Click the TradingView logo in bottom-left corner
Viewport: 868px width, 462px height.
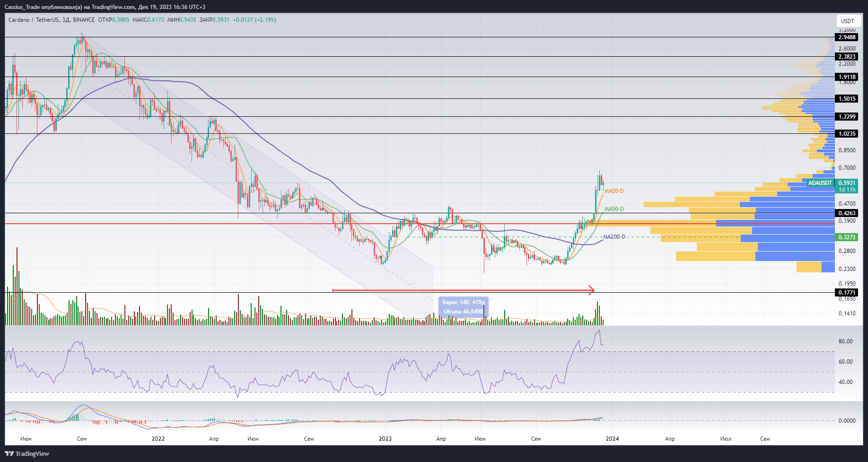tap(27, 453)
